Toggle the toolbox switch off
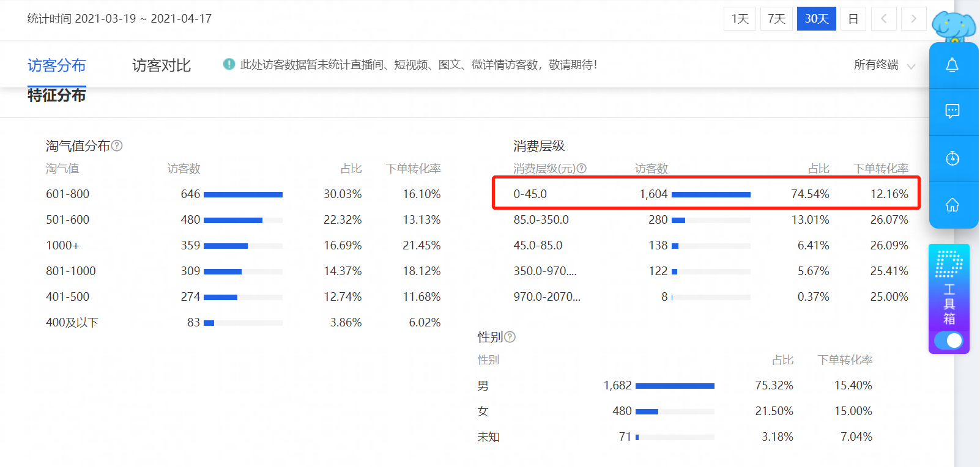Image resolution: width=980 pixels, height=467 pixels. point(949,340)
